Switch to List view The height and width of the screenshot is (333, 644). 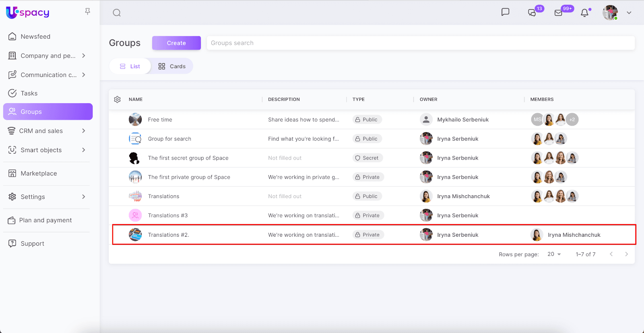[130, 66]
